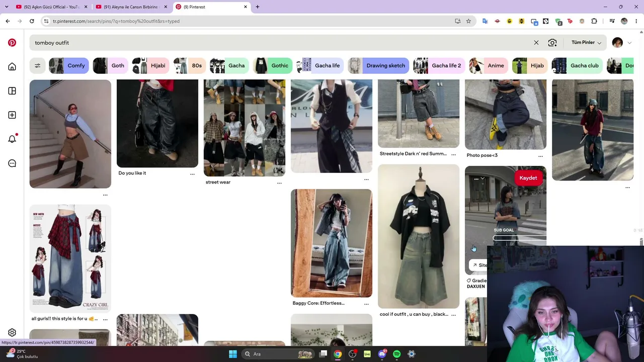The width and height of the screenshot is (644, 362).
Task: Open more options for 'Streetstyle Dark' pin
Action: tap(453, 154)
